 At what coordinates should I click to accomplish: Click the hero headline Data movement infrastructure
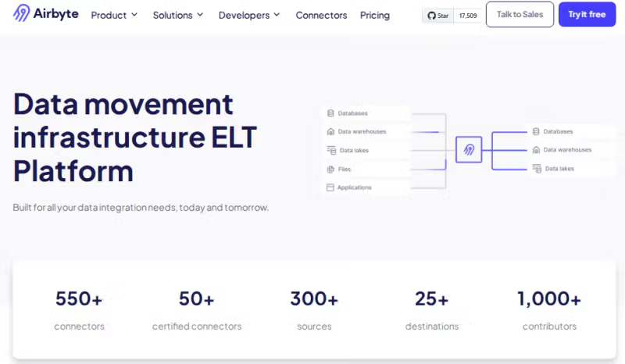135,137
